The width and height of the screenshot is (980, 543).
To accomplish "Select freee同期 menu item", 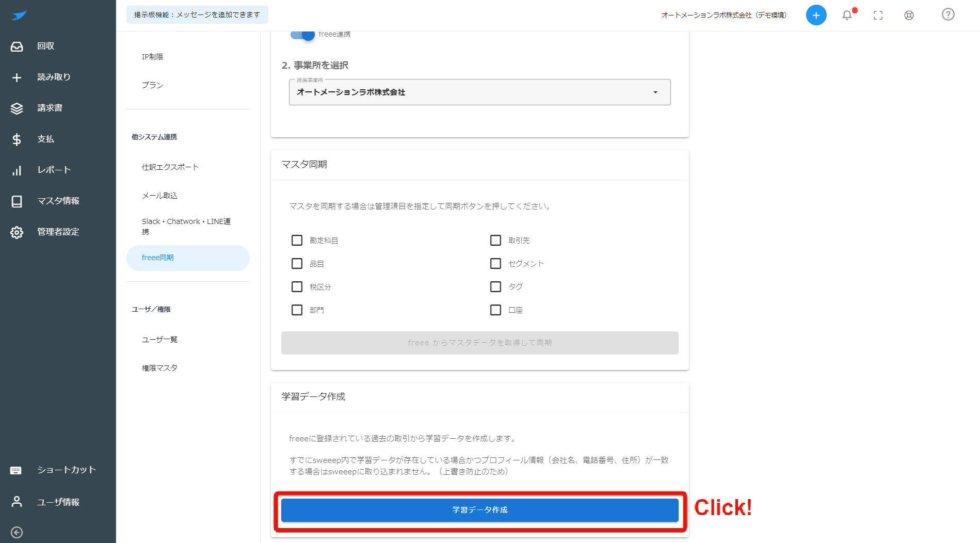I will [188, 258].
